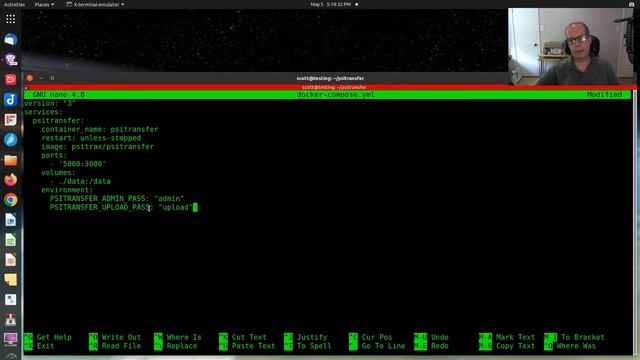Click the 'To Spell' nano shortcut
The width and height of the screenshot is (640, 360).
[314, 346]
